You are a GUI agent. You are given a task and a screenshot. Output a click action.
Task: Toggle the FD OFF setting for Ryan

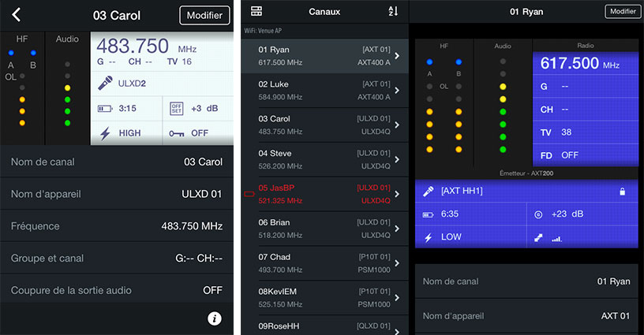570,155
